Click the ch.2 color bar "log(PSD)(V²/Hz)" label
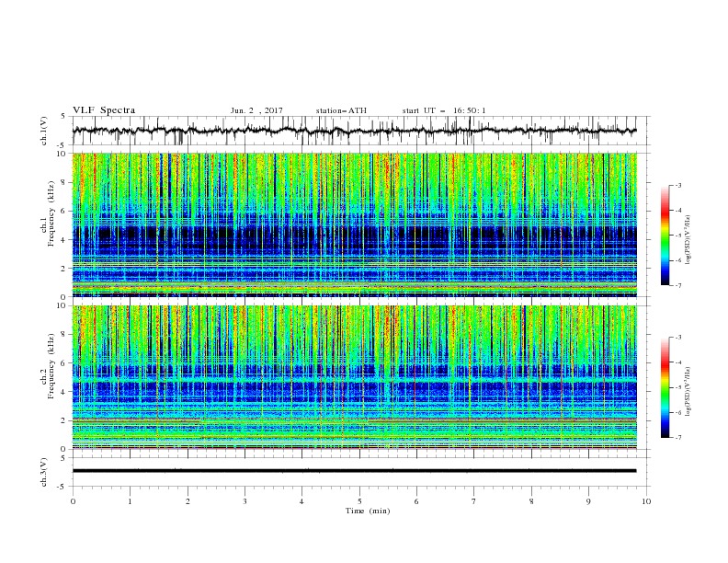This screenshot has height=563, width=728. [x=689, y=392]
